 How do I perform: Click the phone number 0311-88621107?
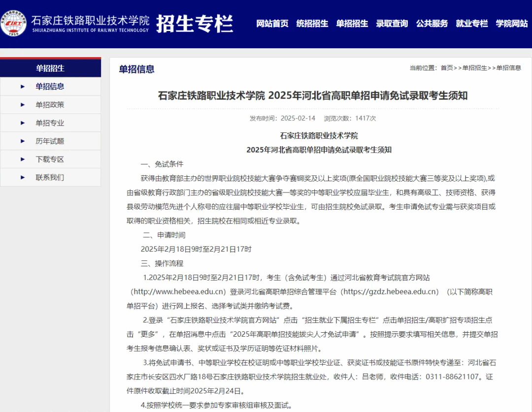click(x=452, y=377)
